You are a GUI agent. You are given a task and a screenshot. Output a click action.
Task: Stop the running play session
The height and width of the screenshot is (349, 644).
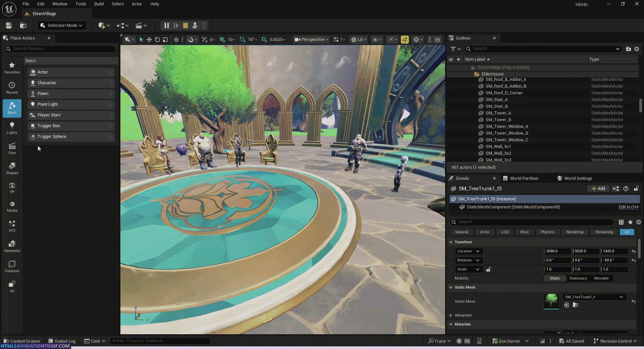point(185,26)
